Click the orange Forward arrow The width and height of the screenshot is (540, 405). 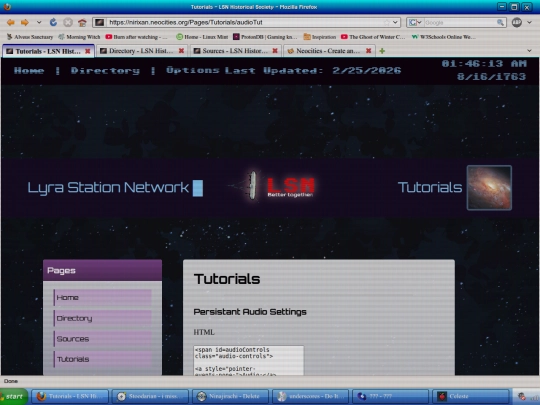coord(25,22)
